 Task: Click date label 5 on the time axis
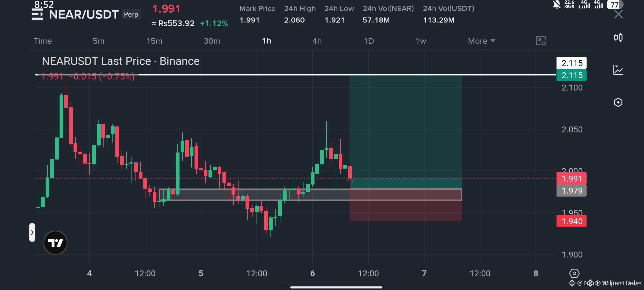pos(201,274)
